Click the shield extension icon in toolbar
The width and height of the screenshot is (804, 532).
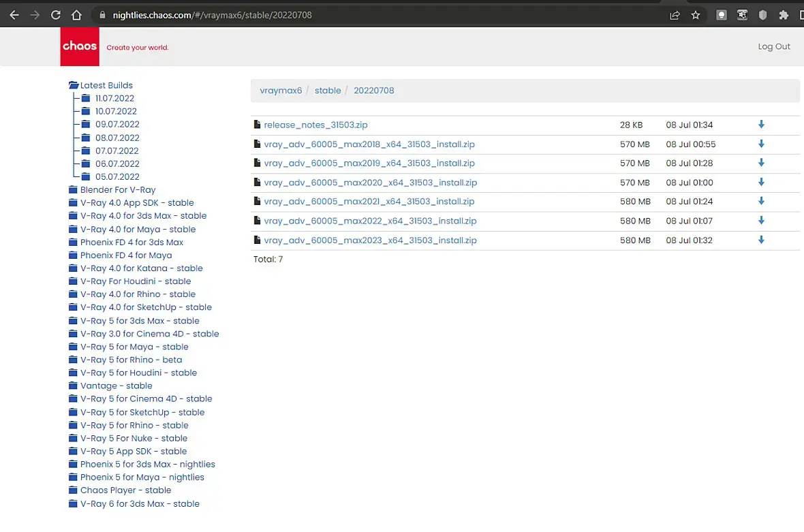pos(763,15)
